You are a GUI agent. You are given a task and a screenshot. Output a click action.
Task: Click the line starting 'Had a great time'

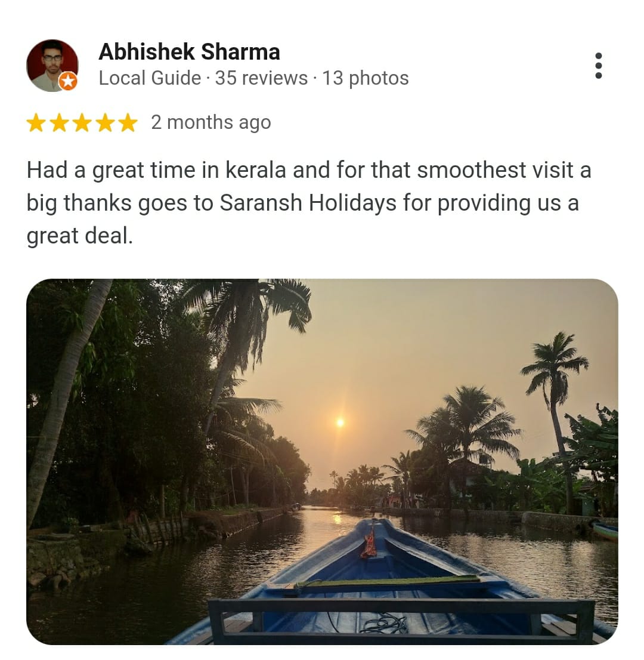click(309, 171)
